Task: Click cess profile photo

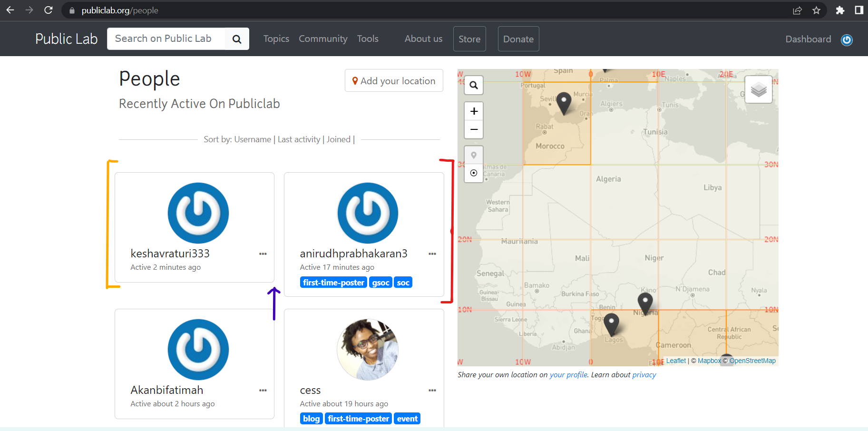Action: click(x=368, y=350)
